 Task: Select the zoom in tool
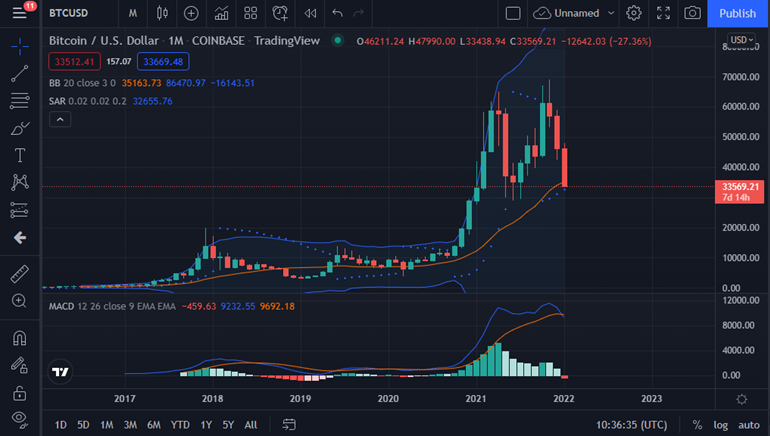[20, 301]
